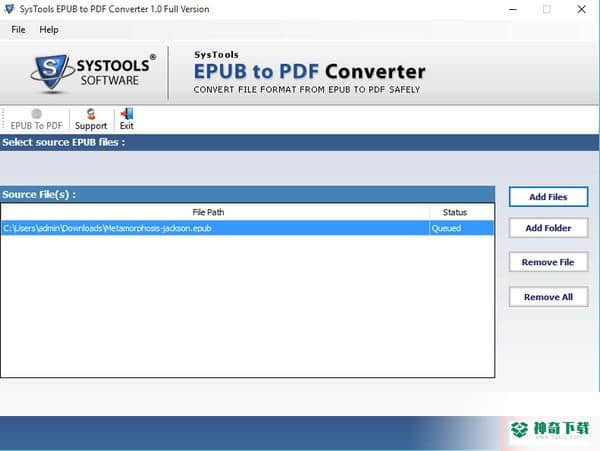This screenshot has height=451, width=600.
Task: Click the app icon in the title bar
Action: (x=9, y=9)
